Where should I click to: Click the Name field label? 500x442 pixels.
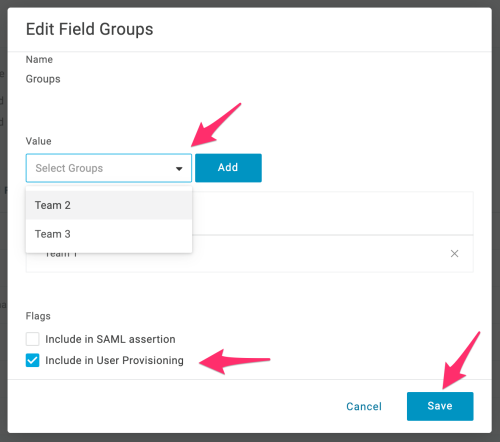click(x=39, y=59)
